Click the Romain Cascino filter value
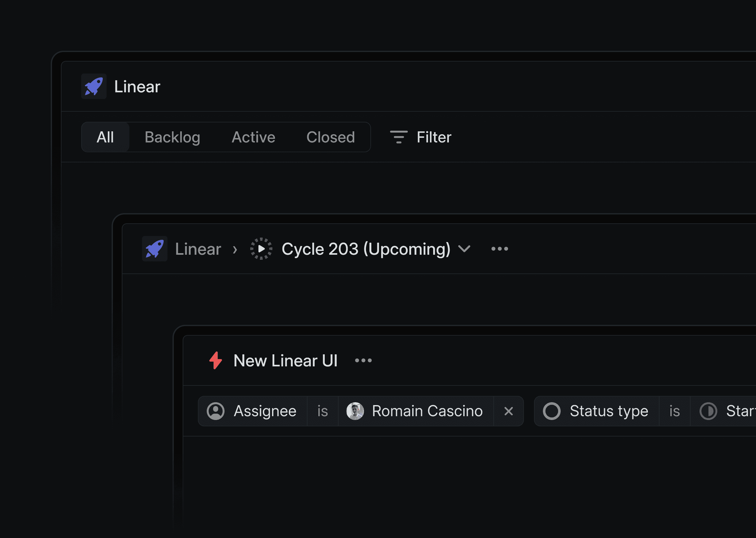The width and height of the screenshot is (756, 538). (x=427, y=411)
